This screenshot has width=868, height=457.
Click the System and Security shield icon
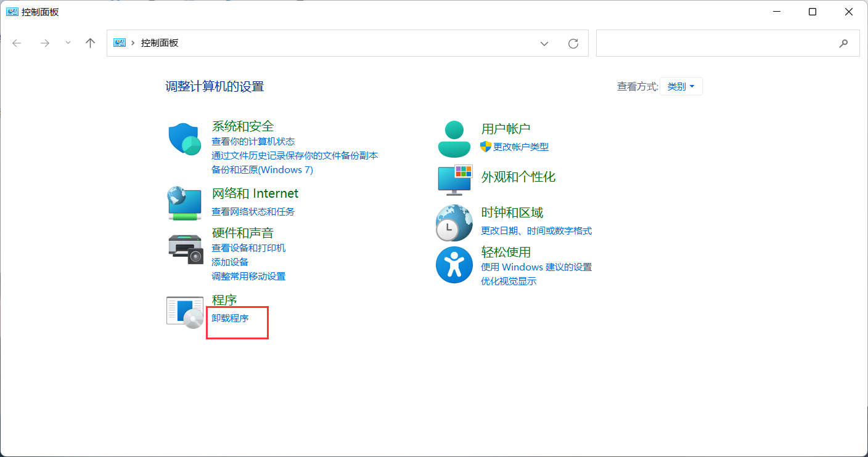[185, 139]
